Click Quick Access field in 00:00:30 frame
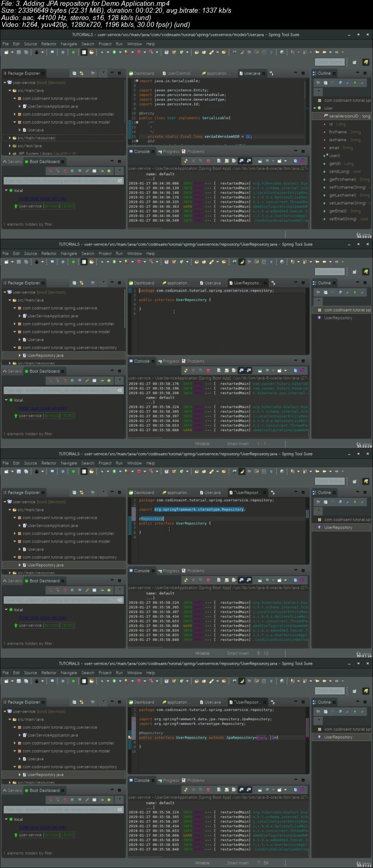 click(330, 62)
